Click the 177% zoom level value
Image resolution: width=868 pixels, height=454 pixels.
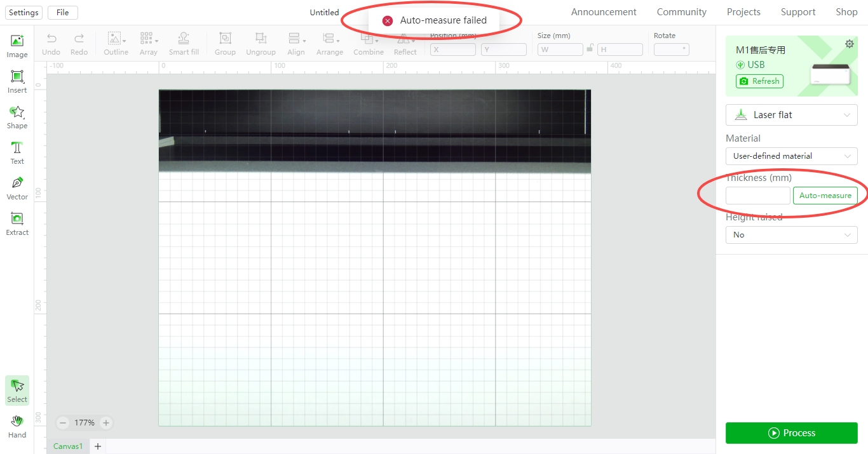tap(85, 423)
